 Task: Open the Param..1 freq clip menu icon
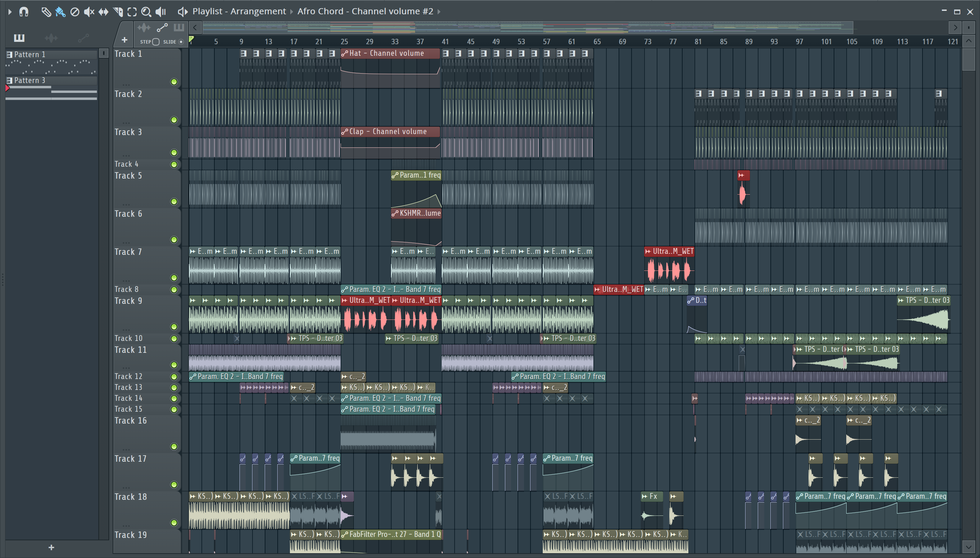coord(395,175)
